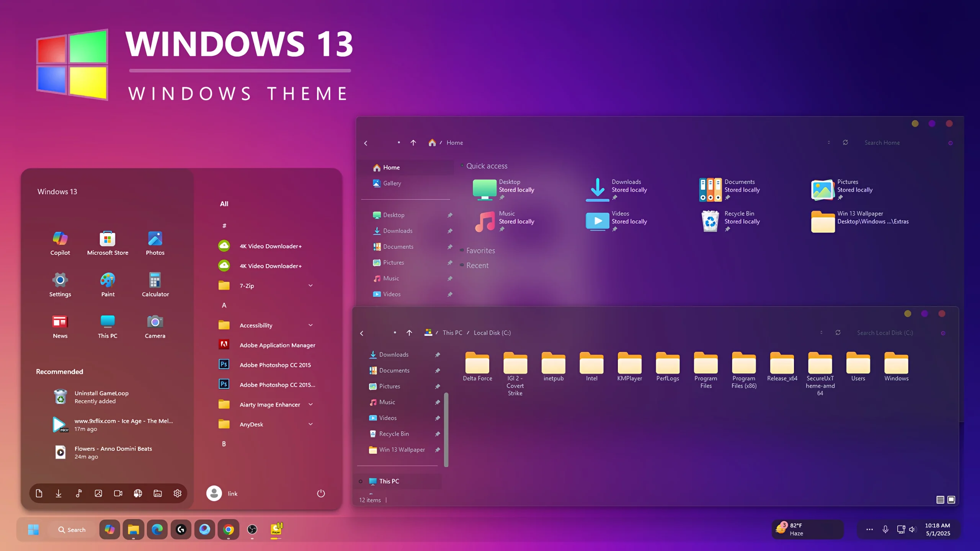
Task: Open address history dropdown in Home window
Action: [829, 142]
